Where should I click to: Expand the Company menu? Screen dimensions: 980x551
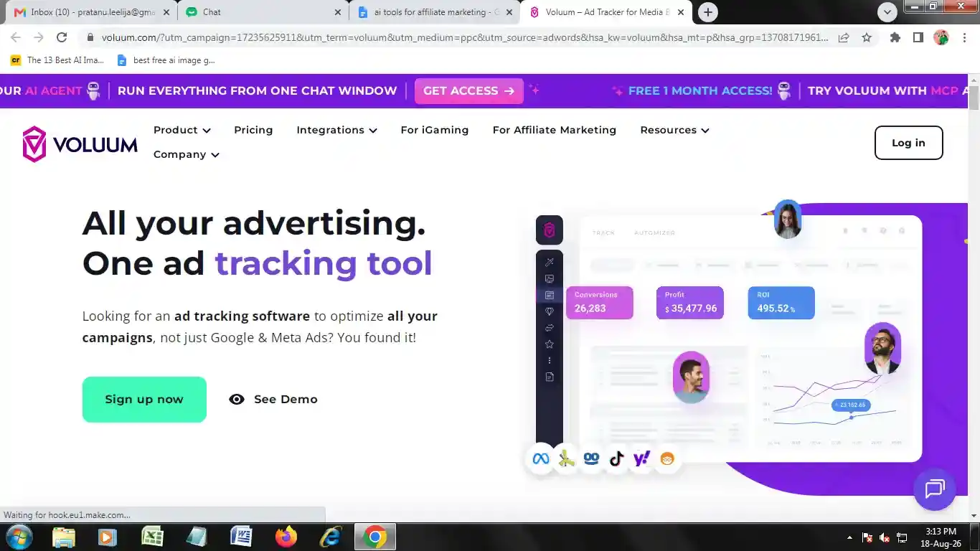[x=187, y=154]
